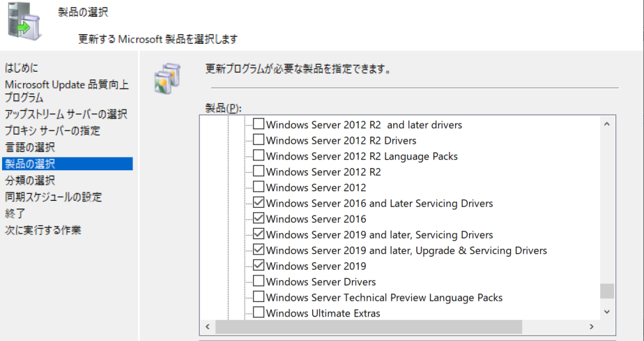Image resolution: width=644 pixels, height=341 pixels.
Task: Open Microsoft Update 品質向上プログラム step
Action: pos(66,91)
